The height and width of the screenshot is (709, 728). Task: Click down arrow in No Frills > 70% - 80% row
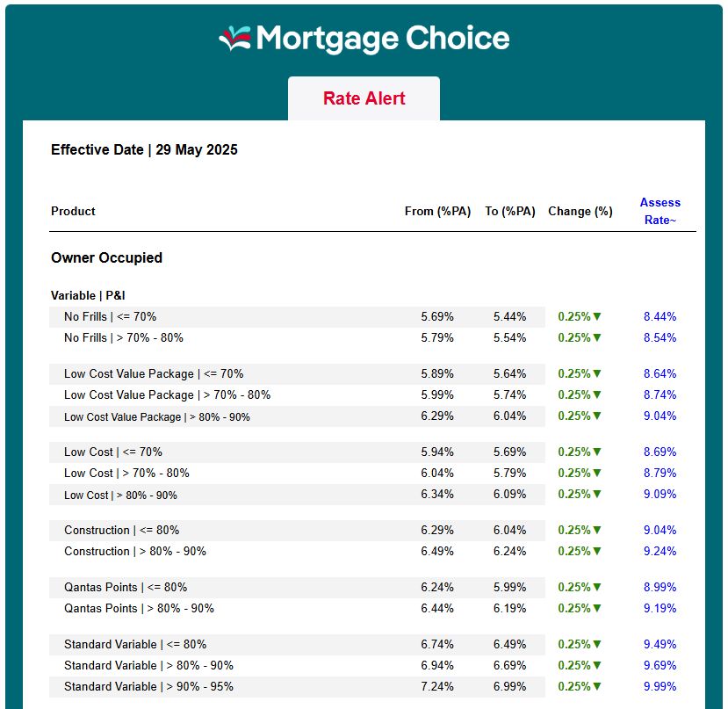pyautogui.click(x=597, y=338)
